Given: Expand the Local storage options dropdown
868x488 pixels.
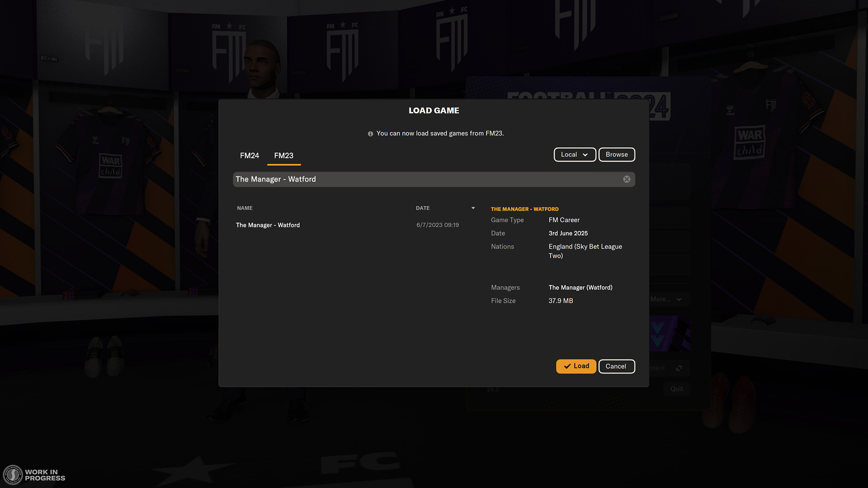Looking at the screenshot, I should 574,155.
